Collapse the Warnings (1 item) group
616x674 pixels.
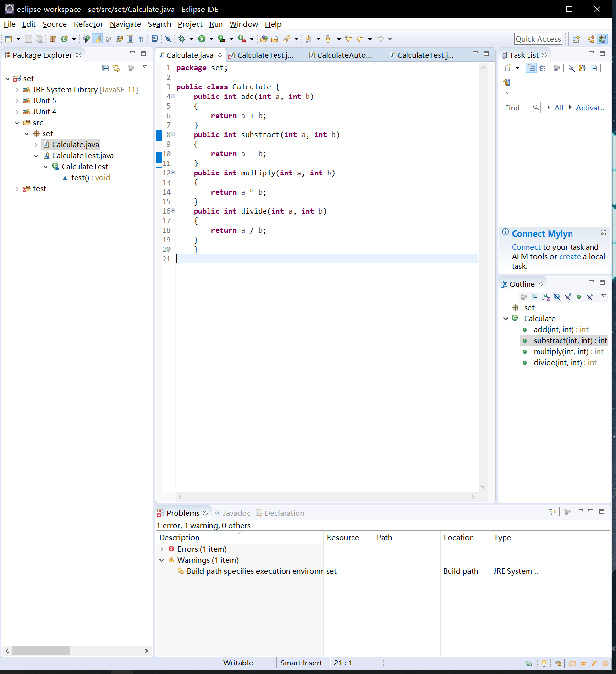[162, 560]
